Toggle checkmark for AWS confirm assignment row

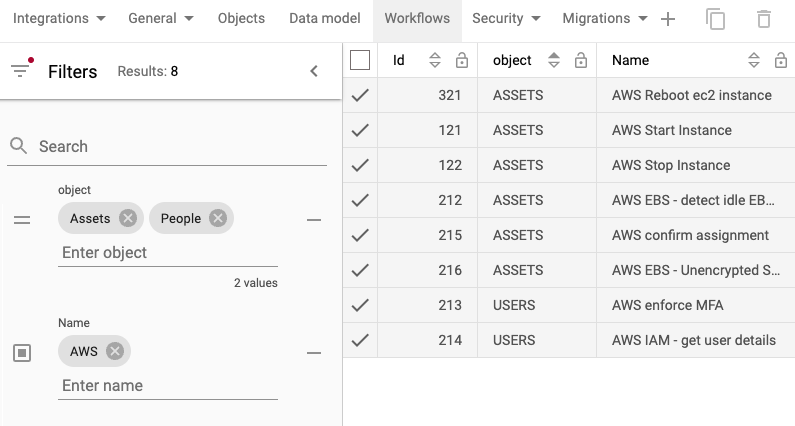[360, 235]
